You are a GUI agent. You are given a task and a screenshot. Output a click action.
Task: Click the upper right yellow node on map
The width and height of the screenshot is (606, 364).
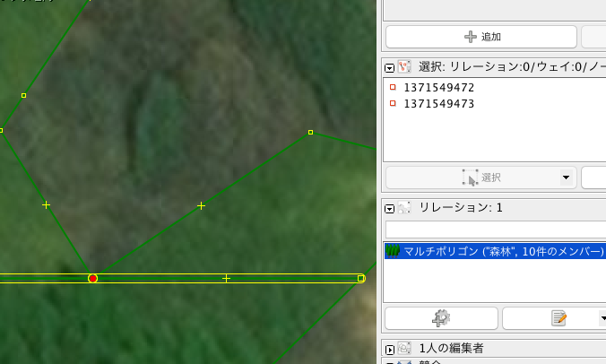coord(310,133)
